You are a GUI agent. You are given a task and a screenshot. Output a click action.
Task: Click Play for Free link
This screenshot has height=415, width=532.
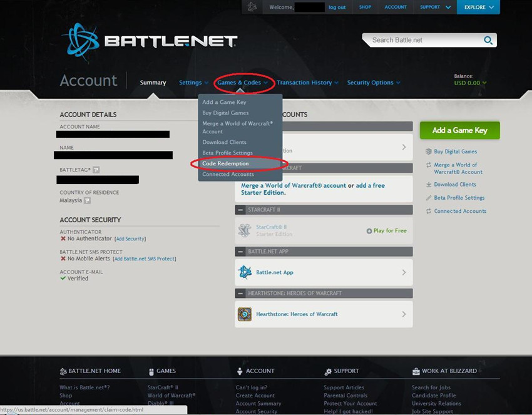(x=390, y=231)
